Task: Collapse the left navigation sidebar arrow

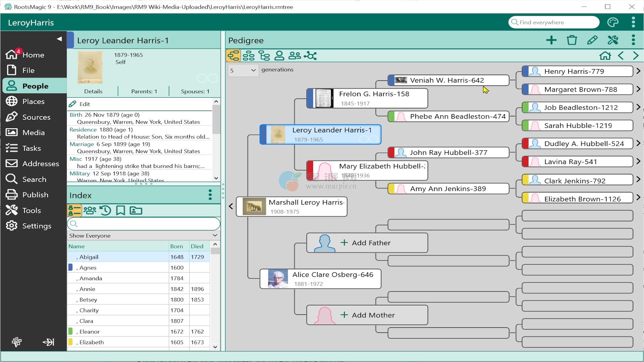Action: [59, 39]
